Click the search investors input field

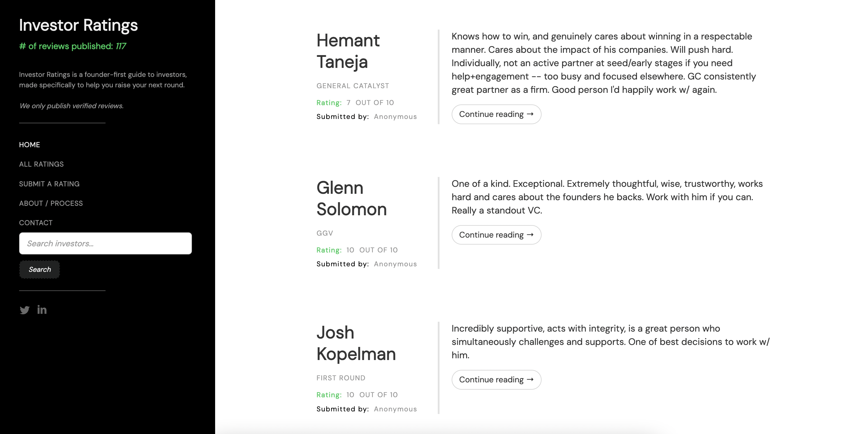coord(105,243)
